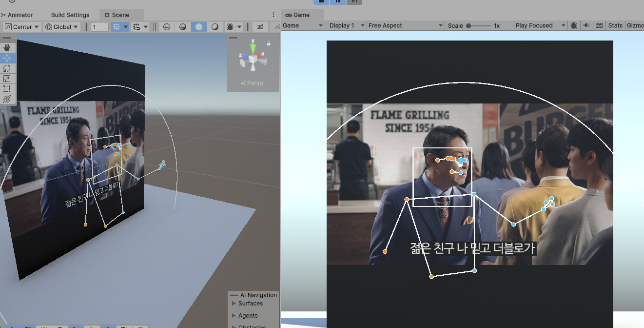Toggle the Stats overlay
This screenshot has height=328, width=644.
[615, 25]
